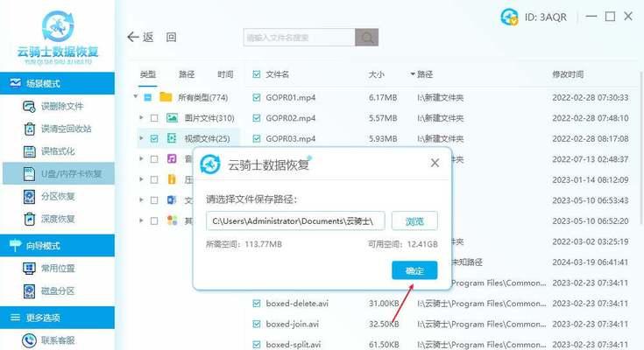
Task: Click the file name search field
Action: [300, 38]
